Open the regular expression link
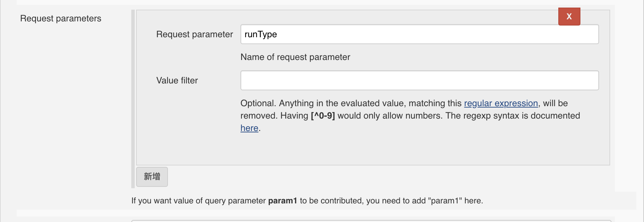 [x=501, y=103]
